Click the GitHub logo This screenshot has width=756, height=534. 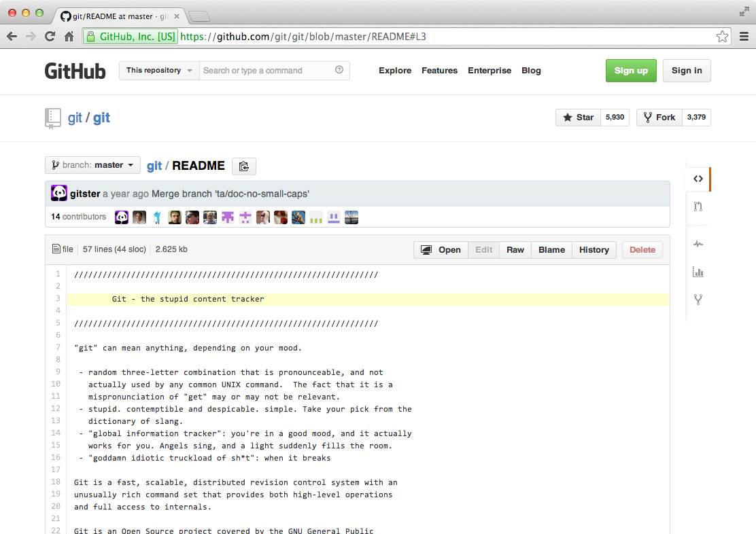(x=75, y=71)
